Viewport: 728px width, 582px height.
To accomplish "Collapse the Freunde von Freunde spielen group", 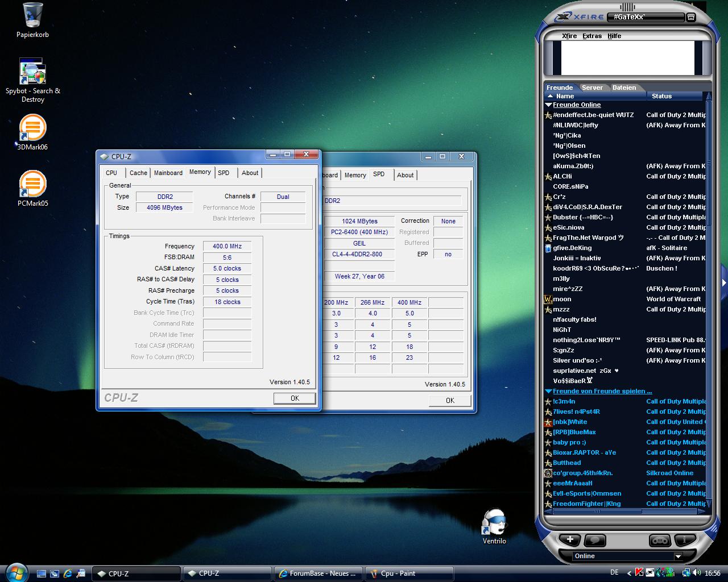I will tap(548, 392).
